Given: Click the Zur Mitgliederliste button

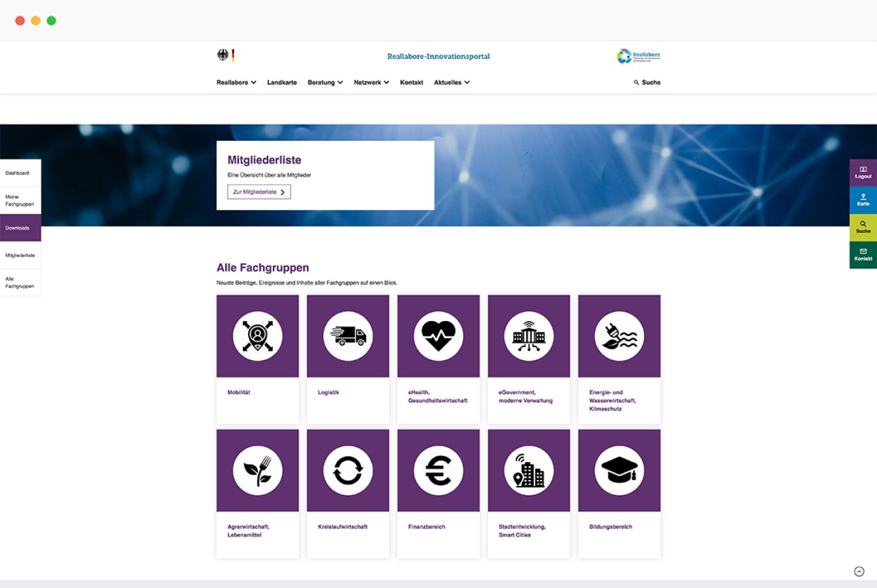Looking at the screenshot, I should pyautogui.click(x=259, y=192).
